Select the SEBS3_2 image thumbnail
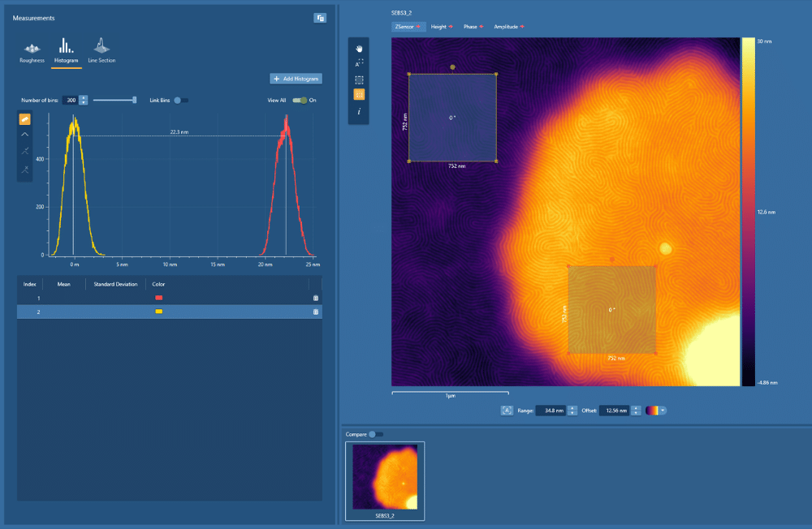The width and height of the screenshot is (812, 529). point(384,479)
